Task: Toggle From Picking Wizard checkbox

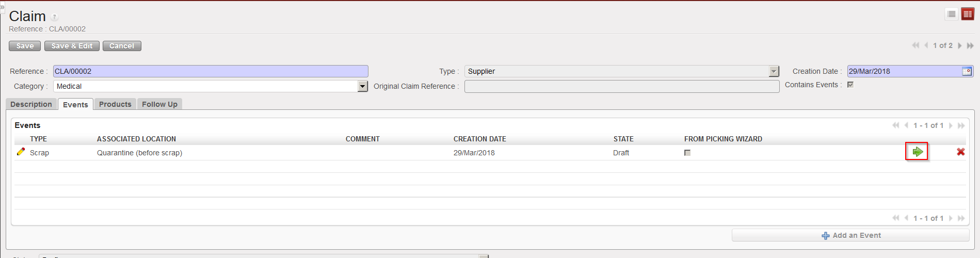Action: click(x=687, y=153)
